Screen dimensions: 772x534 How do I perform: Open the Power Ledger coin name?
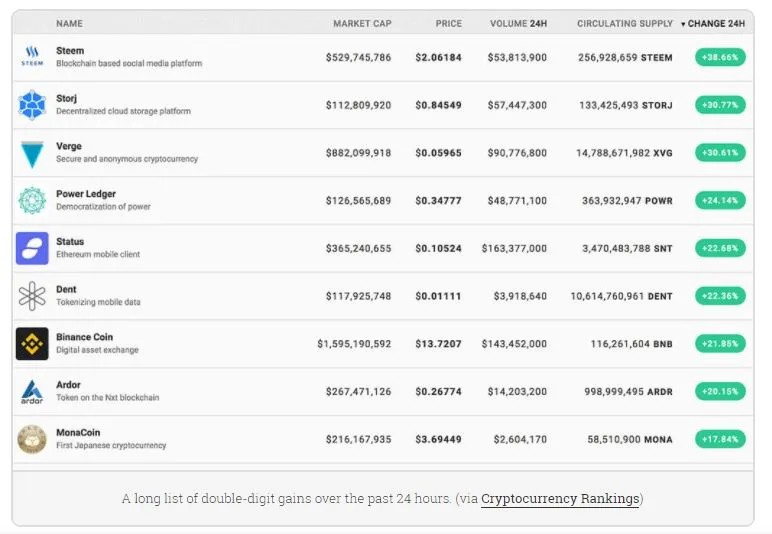click(86, 194)
